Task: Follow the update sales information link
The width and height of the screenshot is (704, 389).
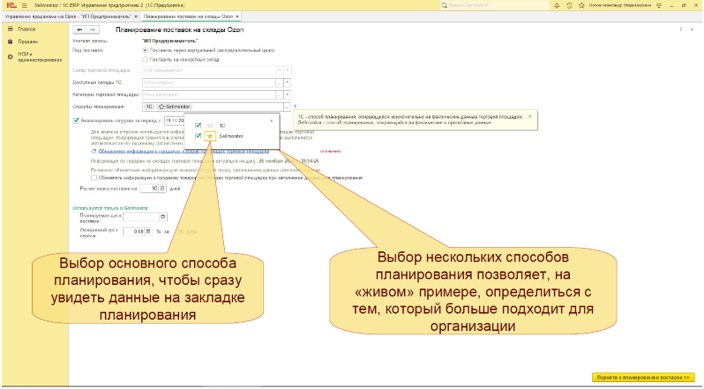Action: (184, 151)
